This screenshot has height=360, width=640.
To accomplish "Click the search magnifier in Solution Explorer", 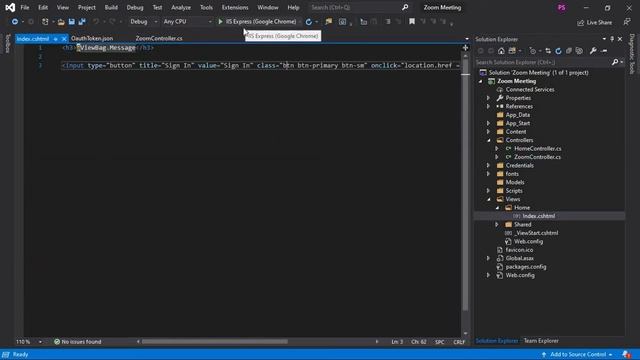I will coord(615,62).
